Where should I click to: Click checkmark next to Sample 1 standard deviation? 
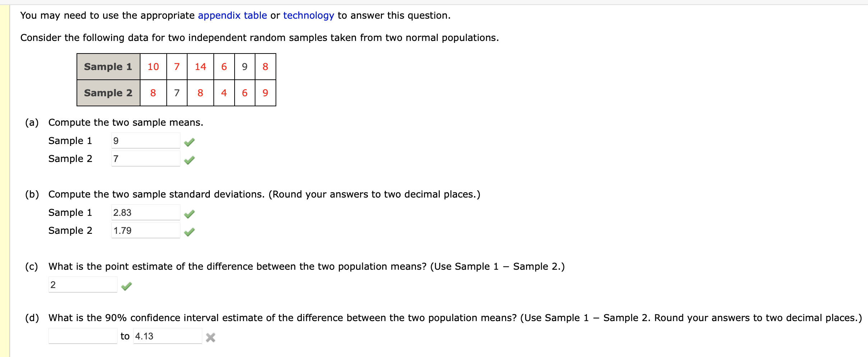[x=189, y=214]
